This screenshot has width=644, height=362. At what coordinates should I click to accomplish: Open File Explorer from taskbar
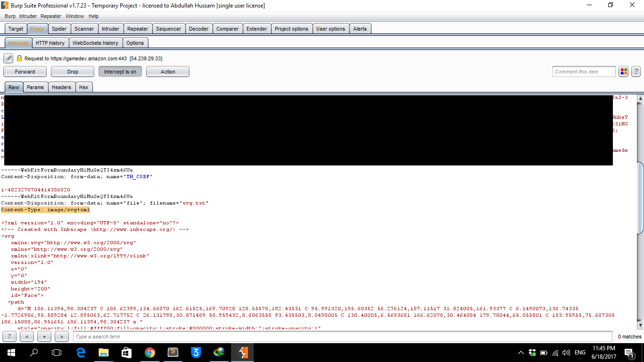pyautogui.click(x=104, y=353)
